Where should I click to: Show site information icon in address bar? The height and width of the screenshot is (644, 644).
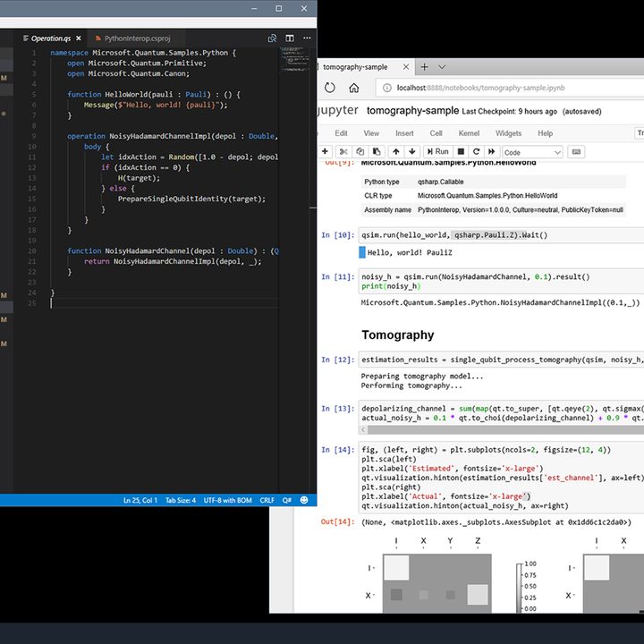pyautogui.click(x=387, y=88)
